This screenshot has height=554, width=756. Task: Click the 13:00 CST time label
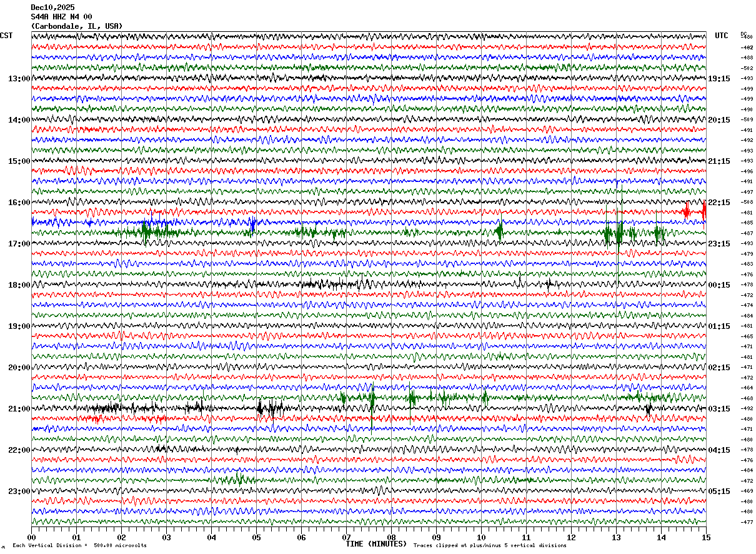point(19,78)
